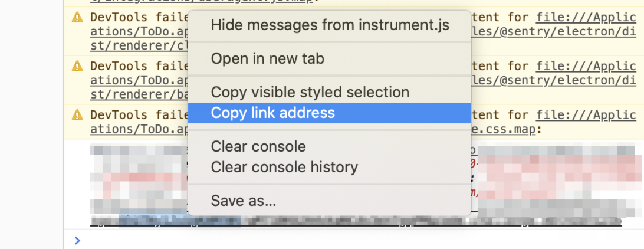Click warning icon beside the .css.map message
Image resolution: width=644 pixels, height=249 pixels.
tap(77, 114)
